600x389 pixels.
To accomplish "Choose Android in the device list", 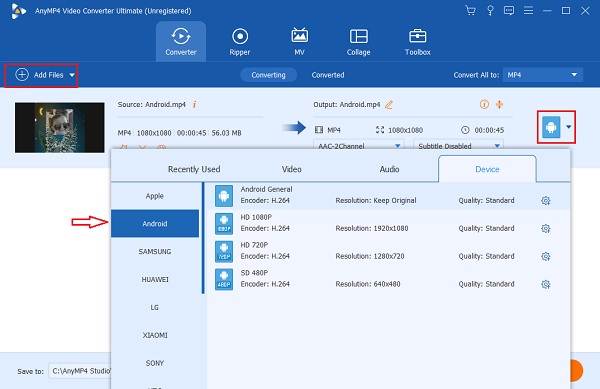I will tap(155, 224).
